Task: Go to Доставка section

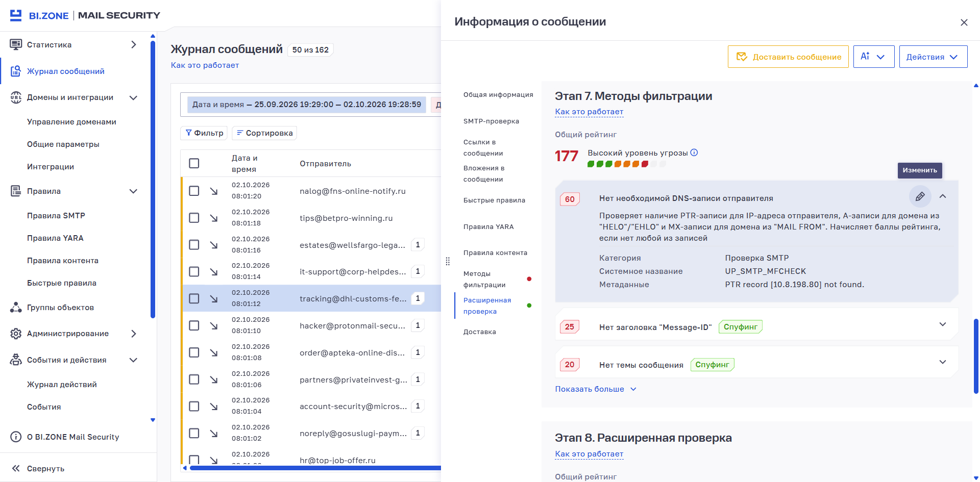Action: pyautogui.click(x=479, y=332)
